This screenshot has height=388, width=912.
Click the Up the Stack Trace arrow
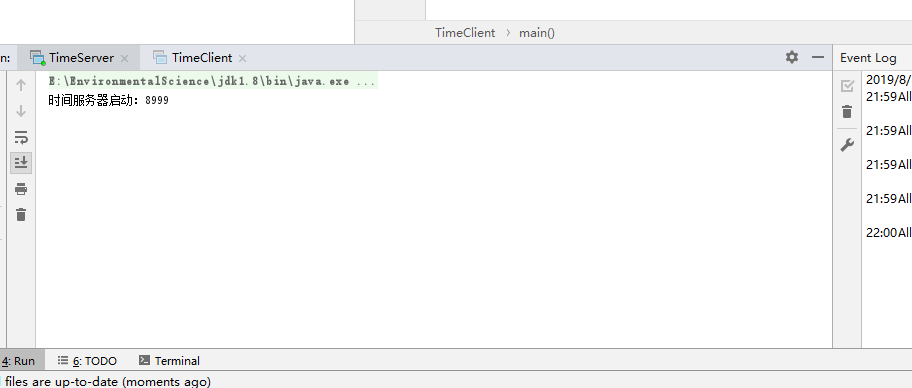click(21, 85)
